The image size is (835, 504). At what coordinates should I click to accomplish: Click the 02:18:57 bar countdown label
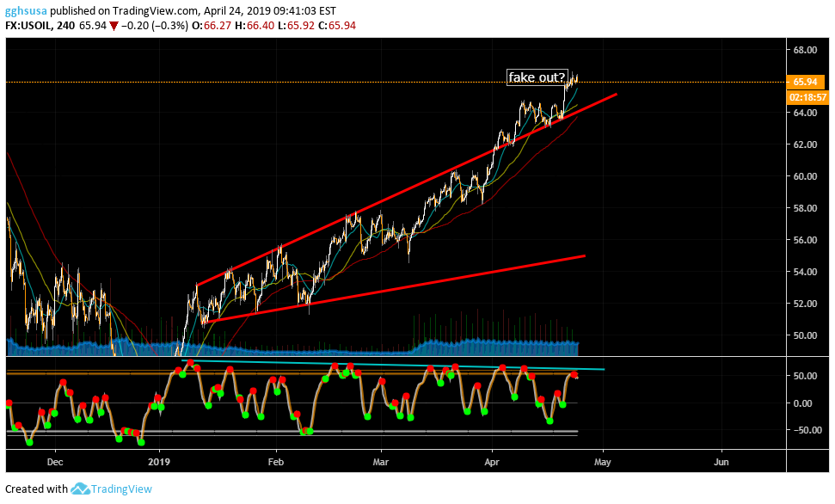click(x=807, y=97)
